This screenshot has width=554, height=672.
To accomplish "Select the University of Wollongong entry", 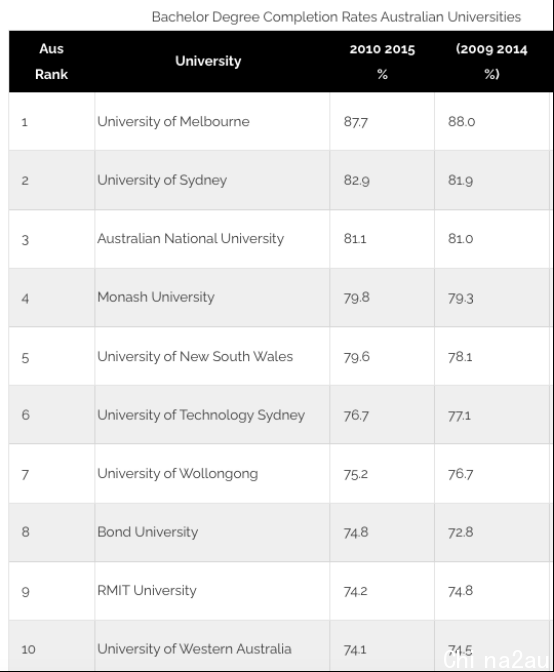I will click(177, 474).
